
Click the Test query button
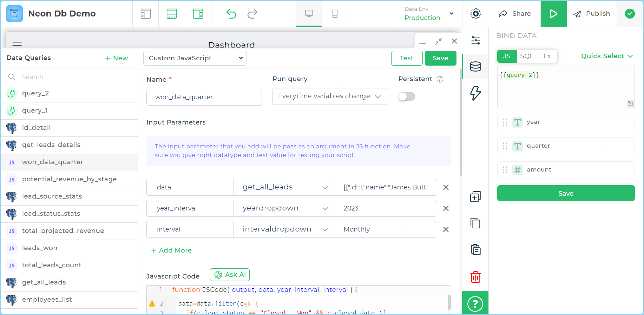407,58
